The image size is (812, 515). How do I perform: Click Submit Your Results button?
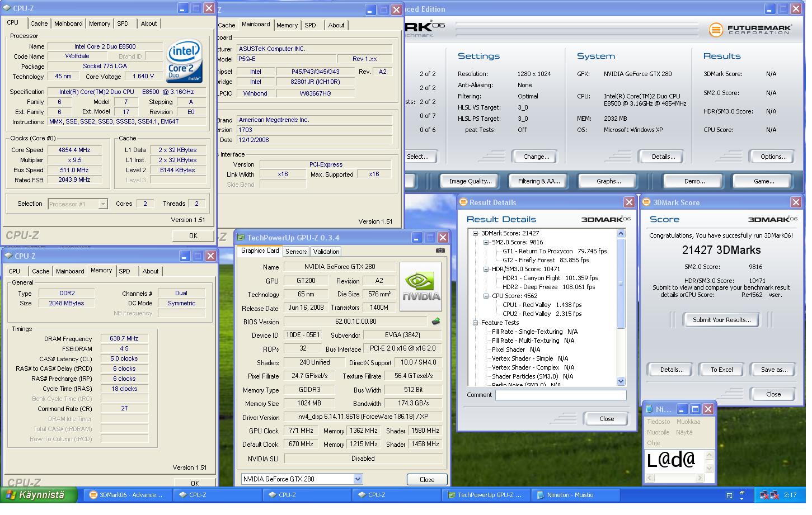(x=722, y=320)
